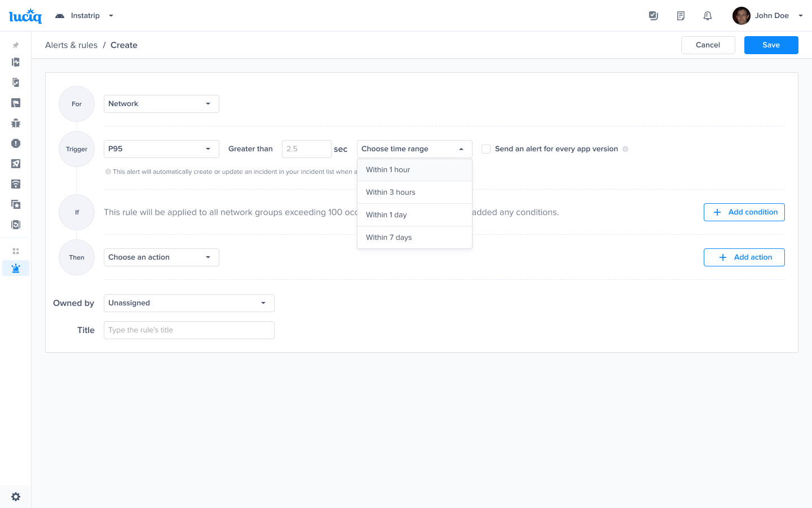Select Within 3 hours option

(x=414, y=192)
